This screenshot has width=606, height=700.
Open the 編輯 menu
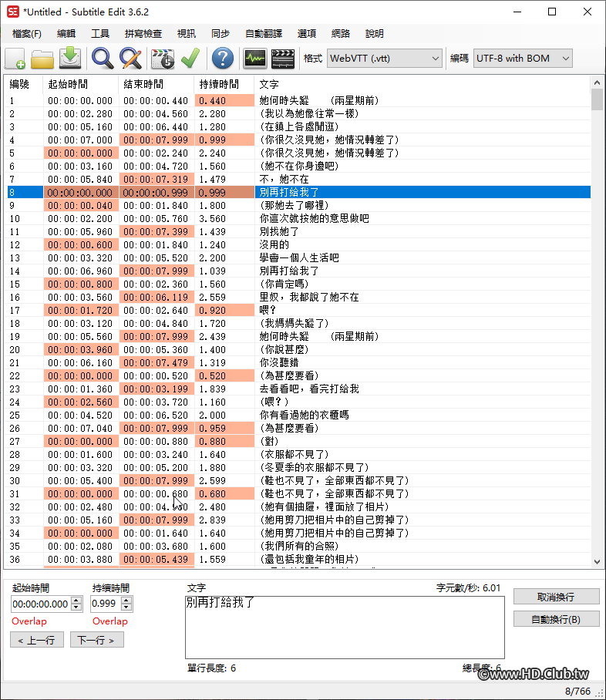tap(66, 34)
